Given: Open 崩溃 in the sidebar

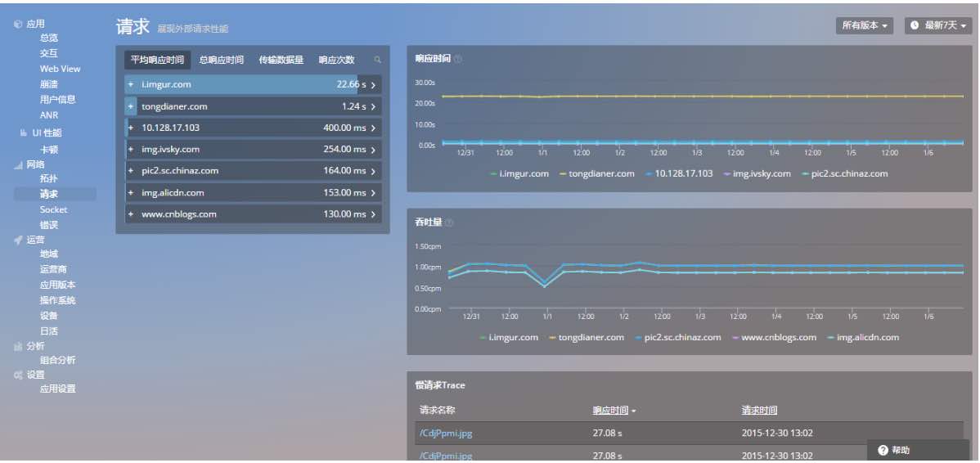Looking at the screenshot, I should [49, 83].
